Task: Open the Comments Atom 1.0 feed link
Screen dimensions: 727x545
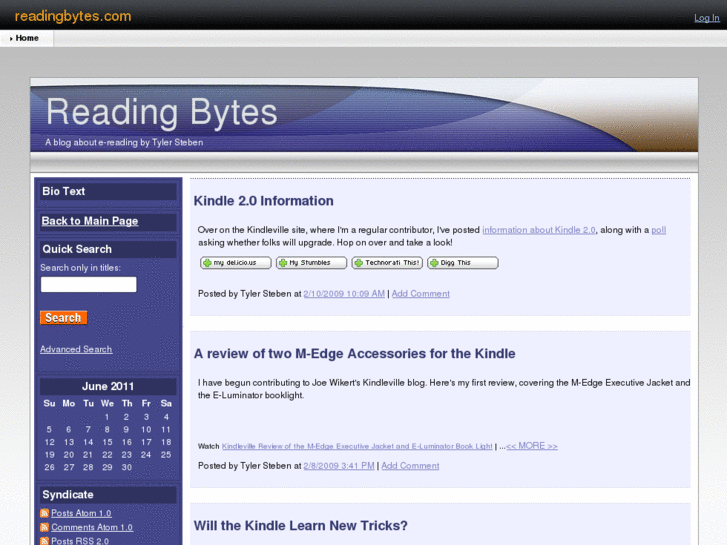Action: [x=92, y=527]
